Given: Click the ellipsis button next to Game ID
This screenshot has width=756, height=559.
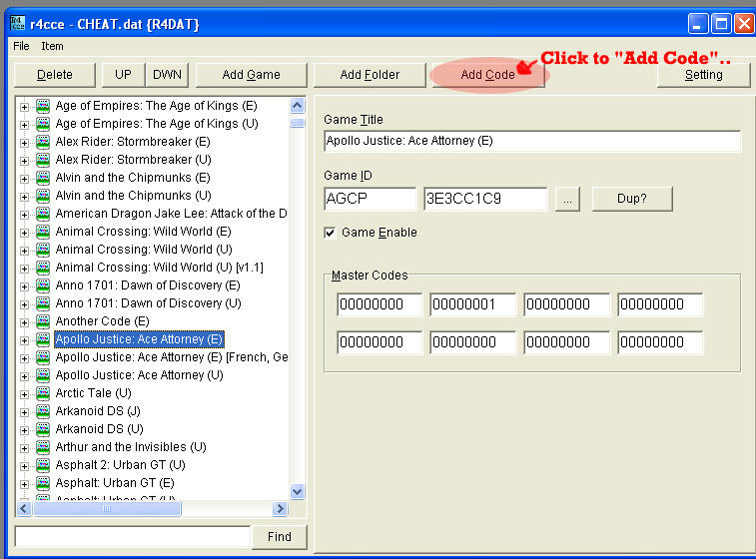Looking at the screenshot, I should 567,199.
